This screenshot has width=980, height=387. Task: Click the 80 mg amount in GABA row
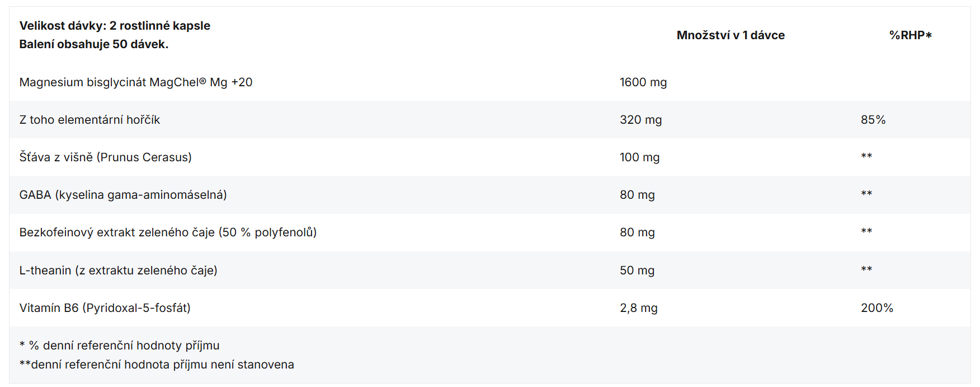coord(637,195)
